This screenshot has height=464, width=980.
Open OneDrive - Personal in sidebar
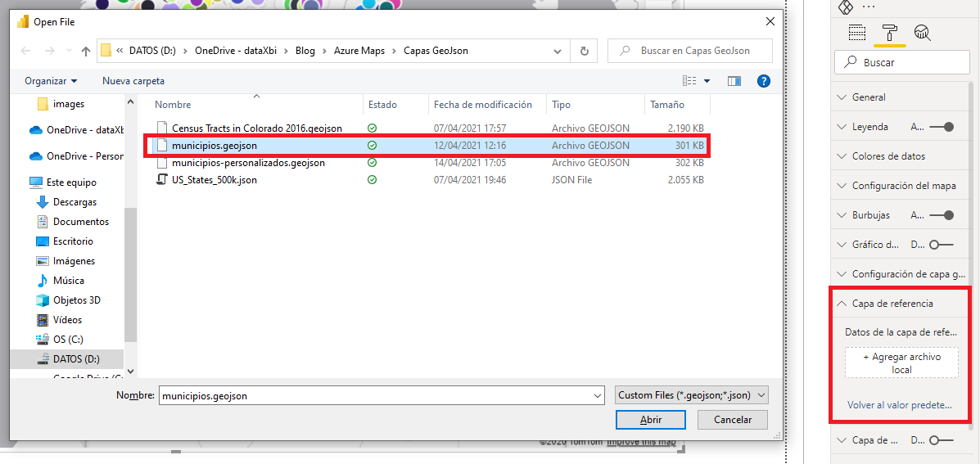point(85,156)
